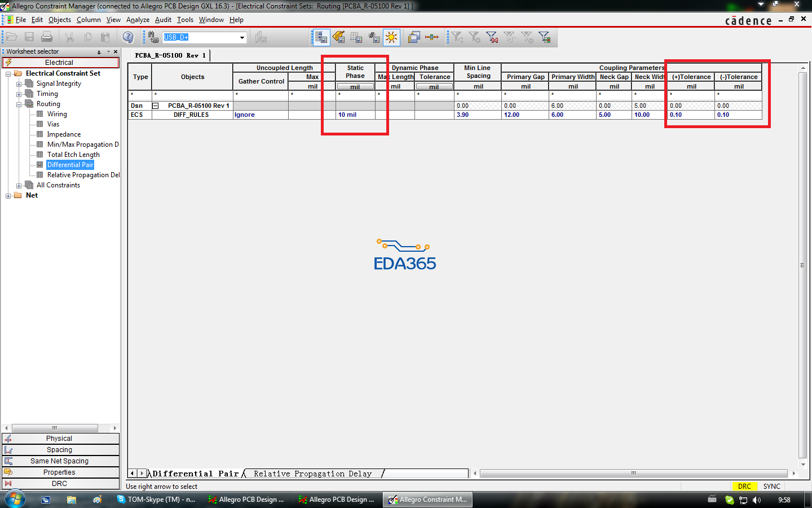Select the Wiring worksheet
812x508 pixels.
(x=57, y=114)
